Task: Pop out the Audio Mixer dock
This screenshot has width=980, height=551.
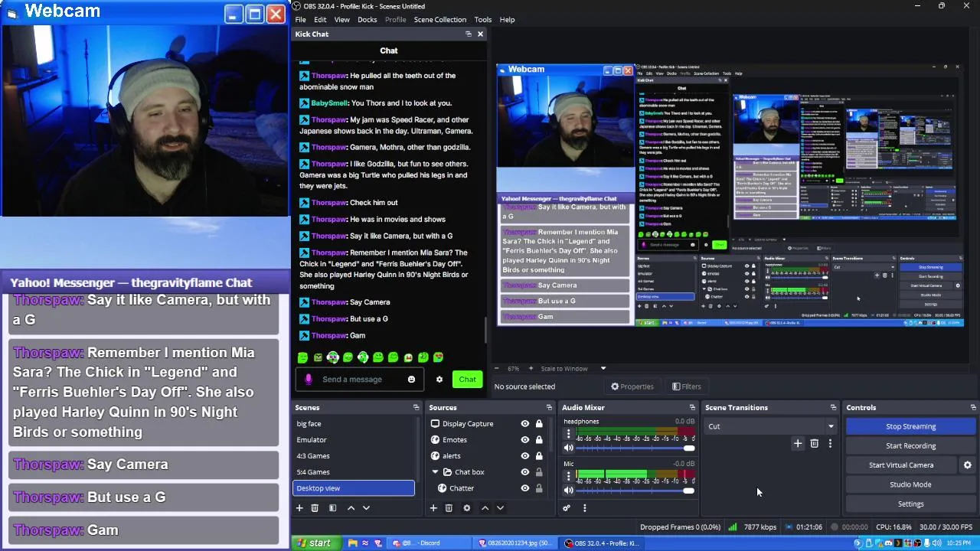Action: click(692, 408)
